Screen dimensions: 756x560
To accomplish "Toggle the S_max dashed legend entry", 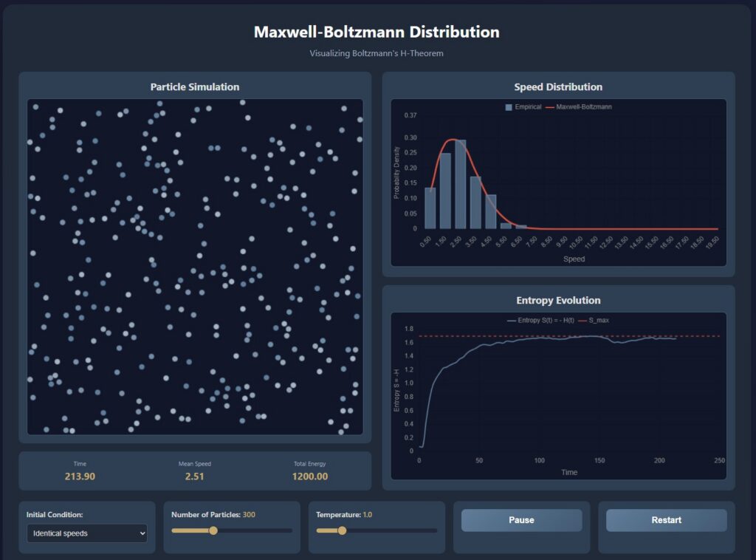I will click(x=583, y=321).
